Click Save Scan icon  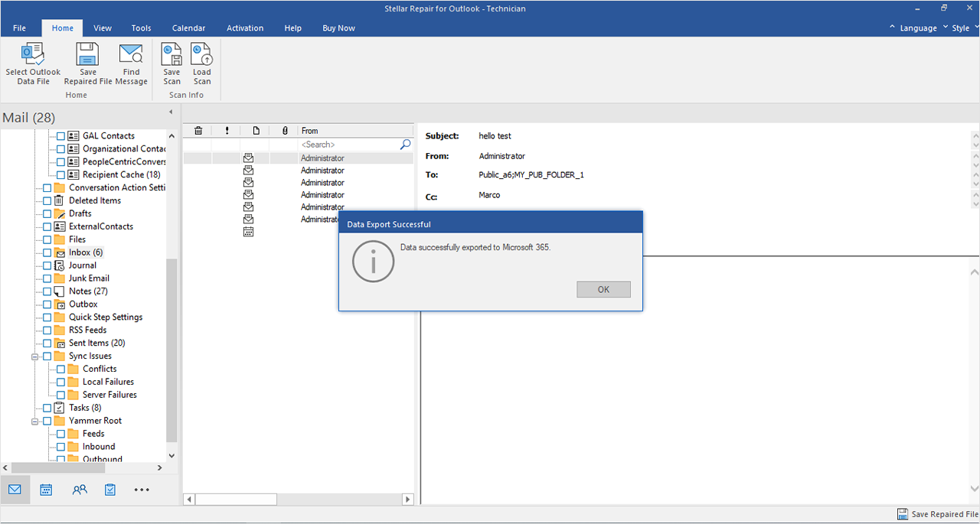[x=172, y=54]
